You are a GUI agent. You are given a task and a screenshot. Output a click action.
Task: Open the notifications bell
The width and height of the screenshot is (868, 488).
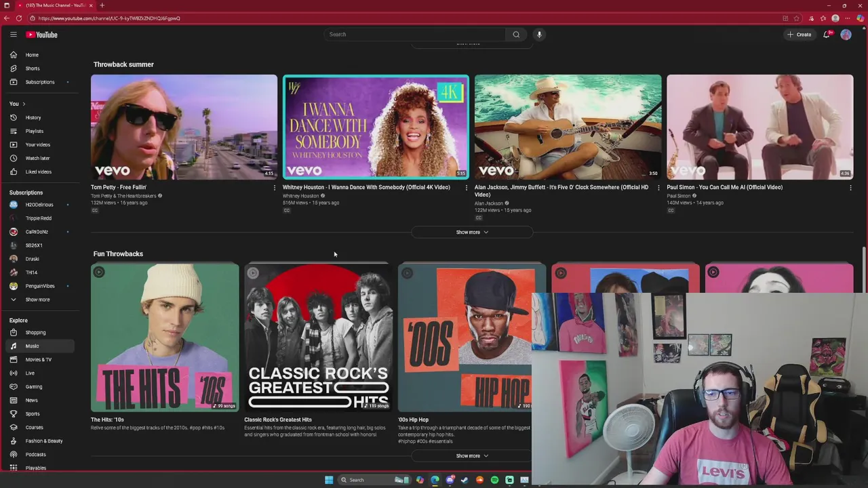tap(827, 35)
